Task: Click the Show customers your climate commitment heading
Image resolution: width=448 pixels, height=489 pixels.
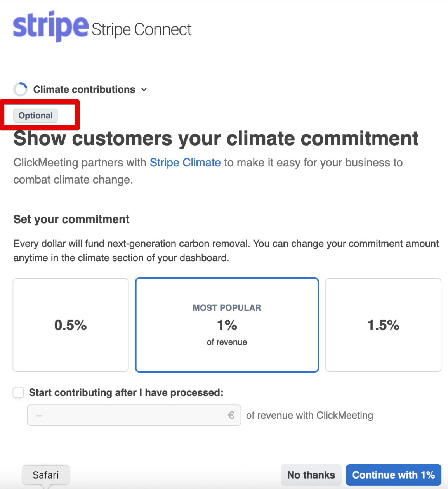Action: click(x=216, y=138)
